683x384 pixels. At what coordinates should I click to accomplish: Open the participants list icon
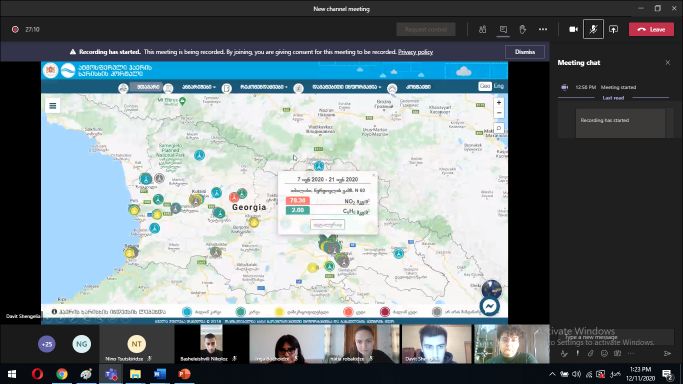(482, 30)
